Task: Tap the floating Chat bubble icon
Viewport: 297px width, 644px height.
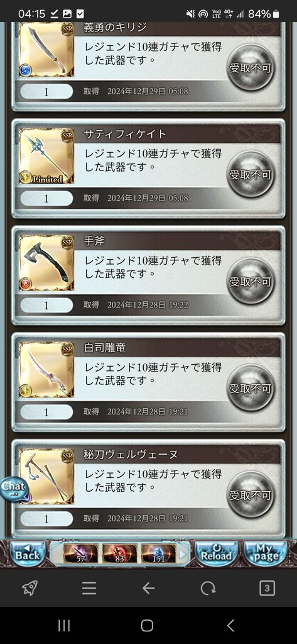Action: click(x=14, y=488)
